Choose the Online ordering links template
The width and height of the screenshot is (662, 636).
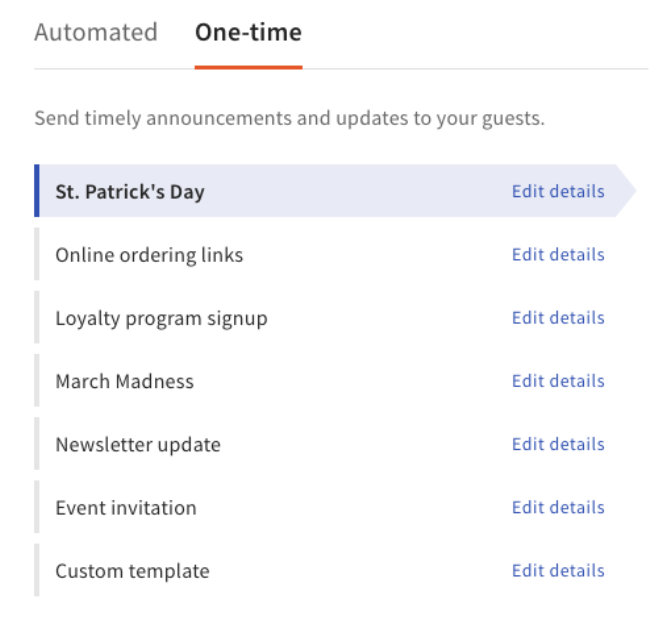click(x=149, y=255)
